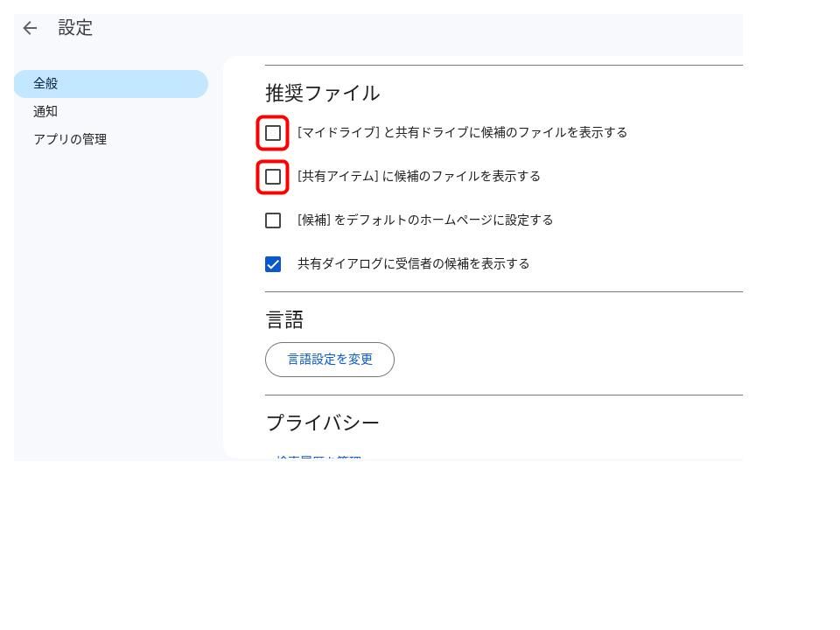Open the 通知 settings section
840x630 pixels.
[x=45, y=112]
